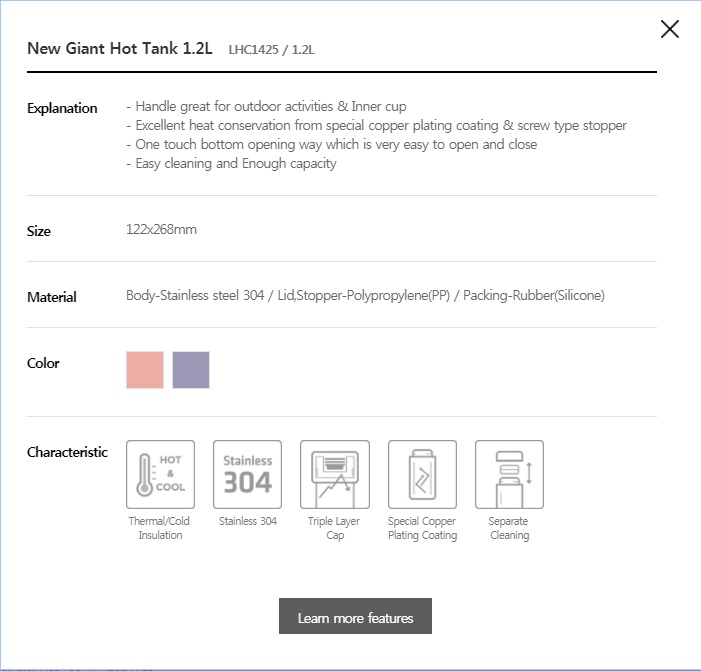Open the Special Copper Plating Coating icon
The width and height of the screenshot is (701, 671).
(422, 474)
